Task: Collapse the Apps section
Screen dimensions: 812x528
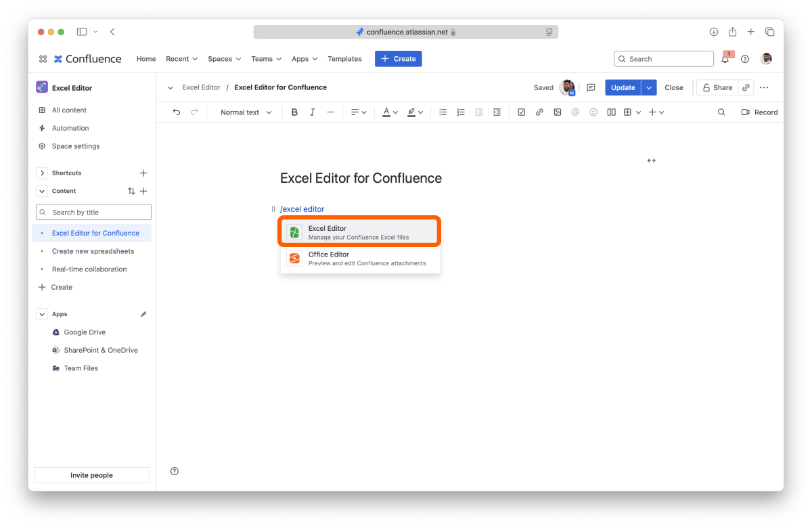Action: point(42,314)
